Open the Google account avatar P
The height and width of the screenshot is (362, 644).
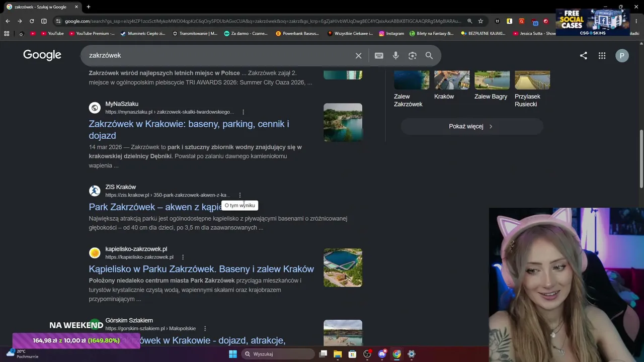pyautogui.click(x=622, y=56)
